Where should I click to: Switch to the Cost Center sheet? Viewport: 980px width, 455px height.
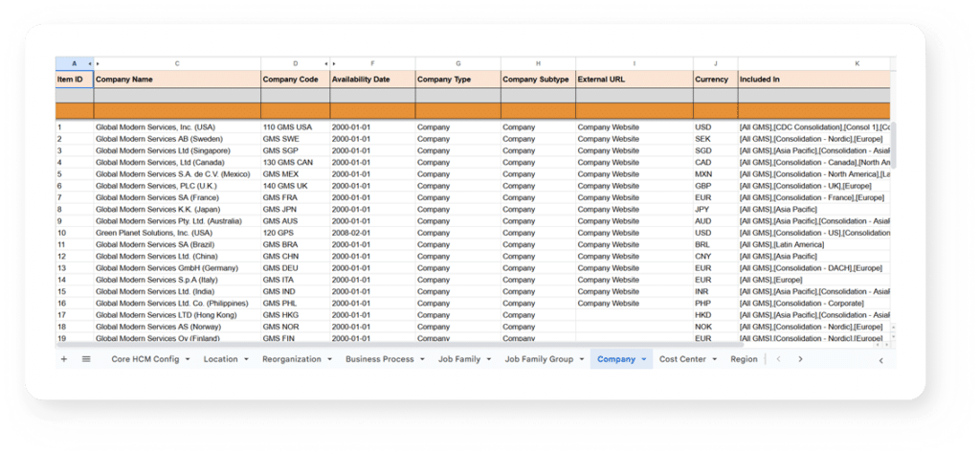[682, 359]
